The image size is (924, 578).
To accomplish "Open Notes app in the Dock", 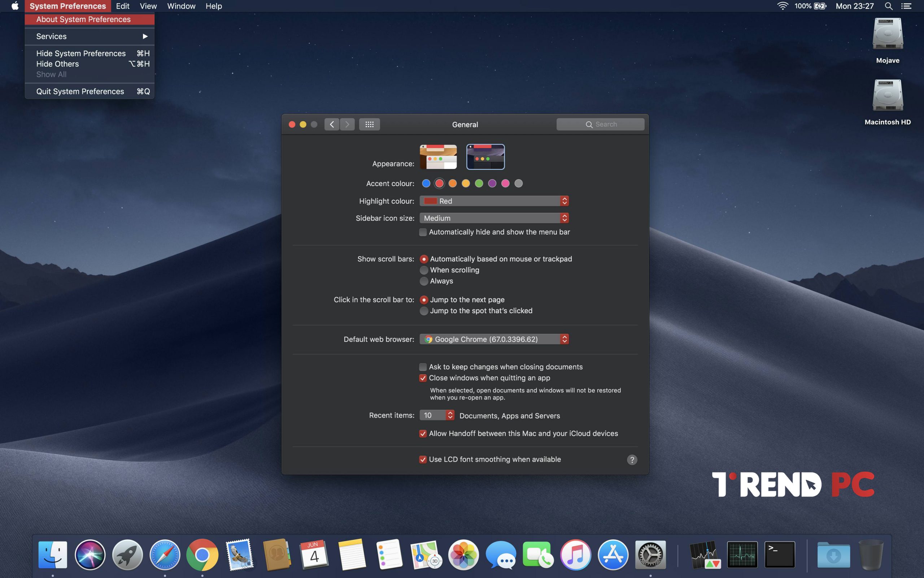I will pyautogui.click(x=352, y=554).
